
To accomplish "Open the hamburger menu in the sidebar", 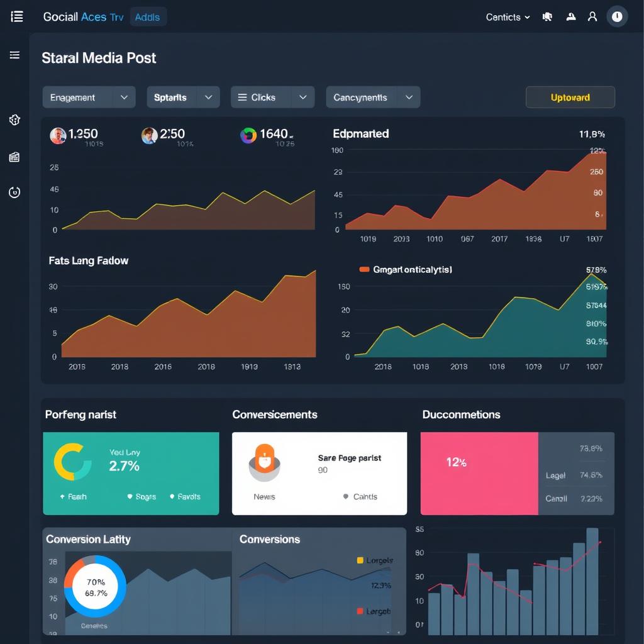I will [x=14, y=55].
